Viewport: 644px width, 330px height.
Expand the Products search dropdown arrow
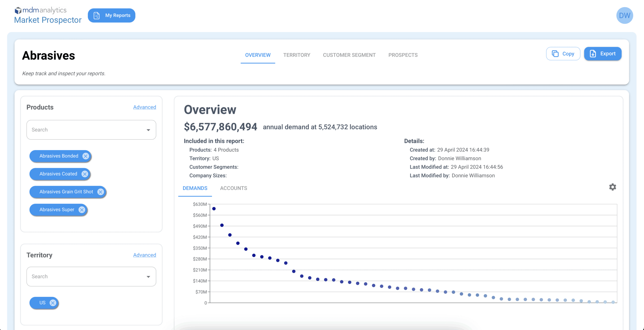tap(148, 130)
